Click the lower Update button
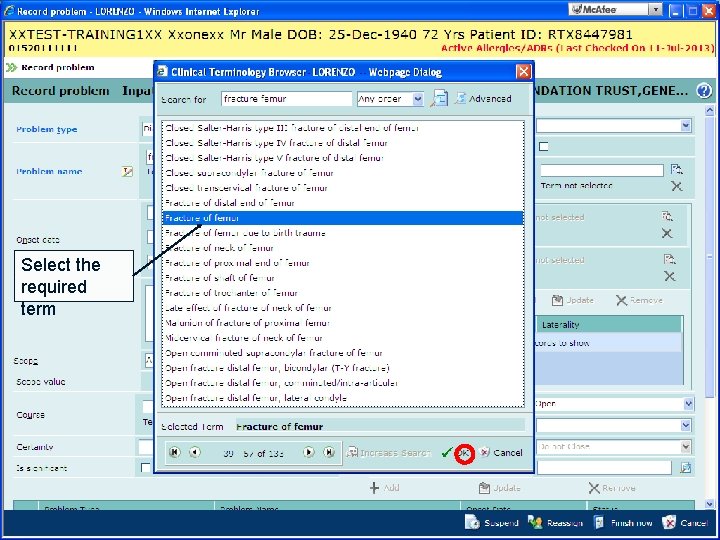The height and width of the screenshot is (540, 720). click(x=500, y=488)
